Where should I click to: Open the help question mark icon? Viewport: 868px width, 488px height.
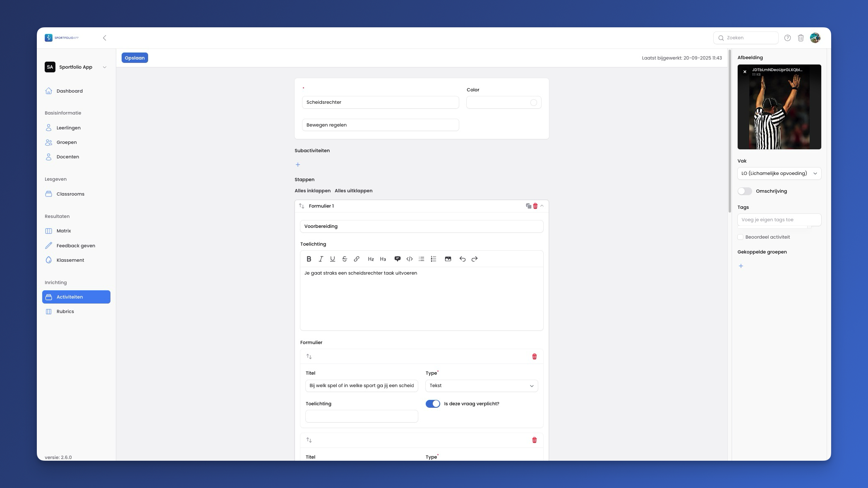pos(787,38)
